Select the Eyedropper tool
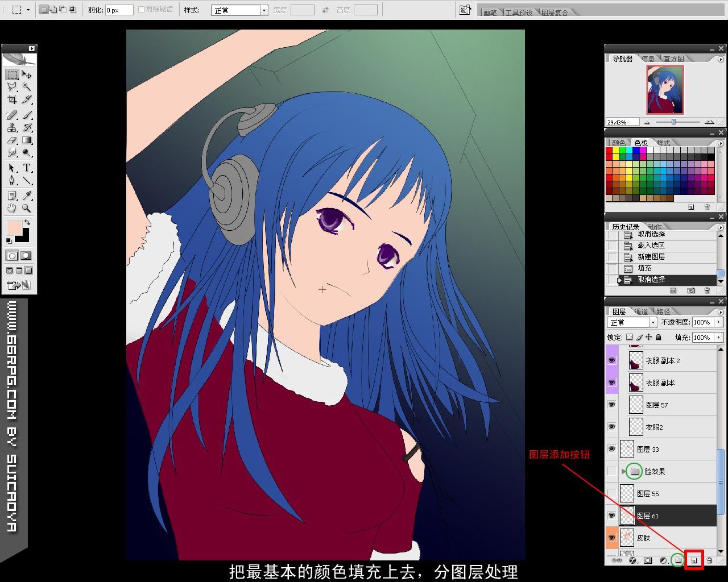 [27, 196]
